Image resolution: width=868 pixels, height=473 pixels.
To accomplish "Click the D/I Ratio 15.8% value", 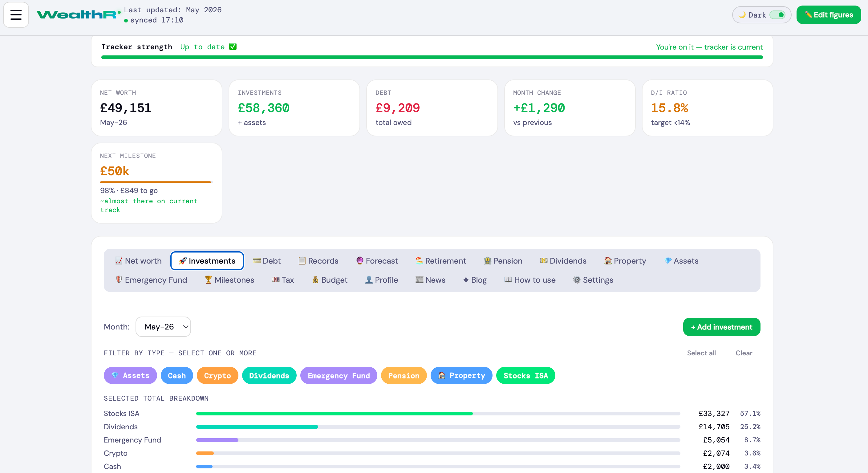I will [669, 108].
